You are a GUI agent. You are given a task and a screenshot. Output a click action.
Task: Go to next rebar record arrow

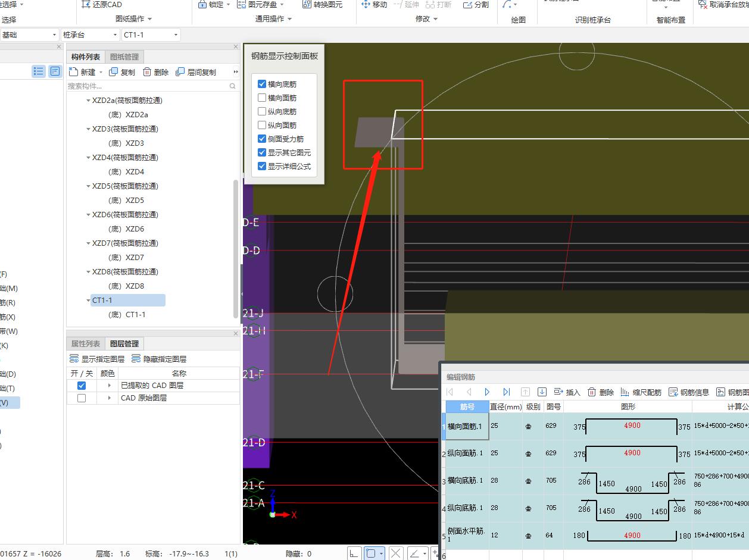[487, 392]
